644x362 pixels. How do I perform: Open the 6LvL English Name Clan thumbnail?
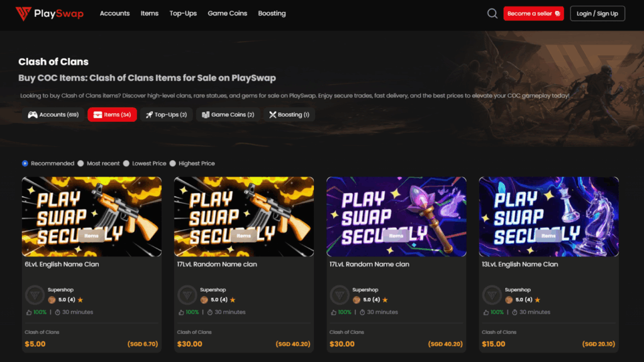coord(92,216)
